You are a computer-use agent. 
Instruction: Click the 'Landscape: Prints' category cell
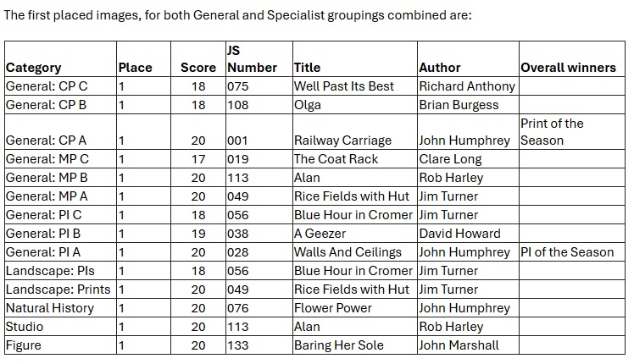(57, 290)
